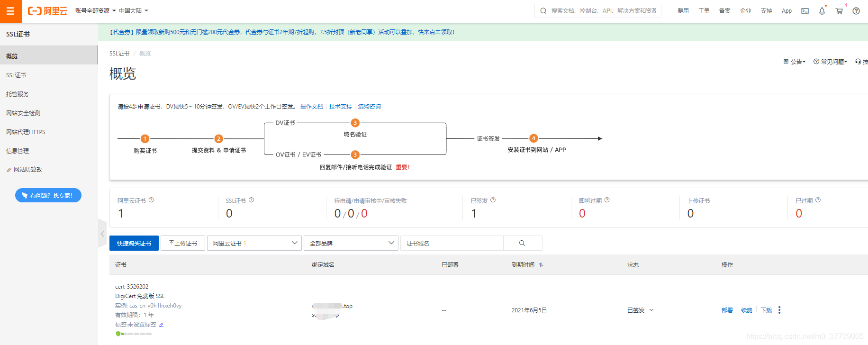Viewport: 868px width, 345px height.
Task: Open App in the top bar
Action: click(787, 11)
